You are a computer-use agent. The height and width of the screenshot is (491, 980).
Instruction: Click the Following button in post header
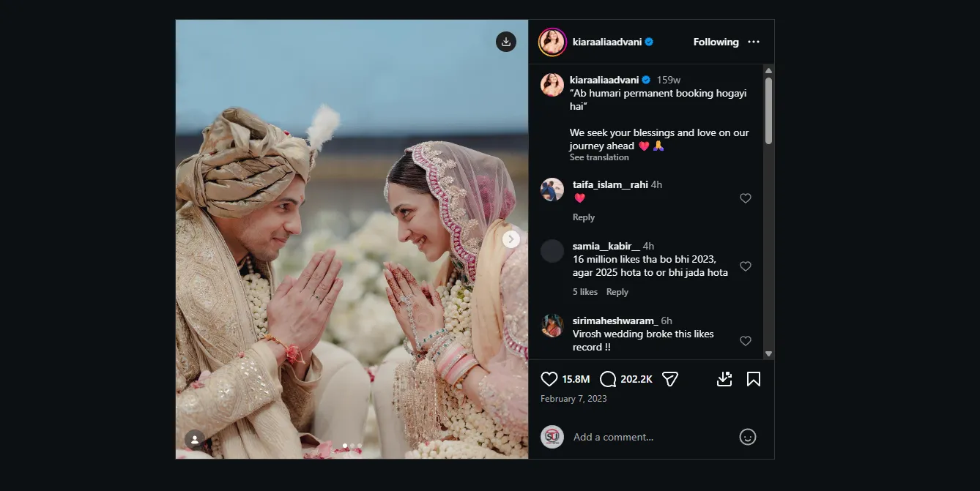pyautogui.click(x=716, y=42)
